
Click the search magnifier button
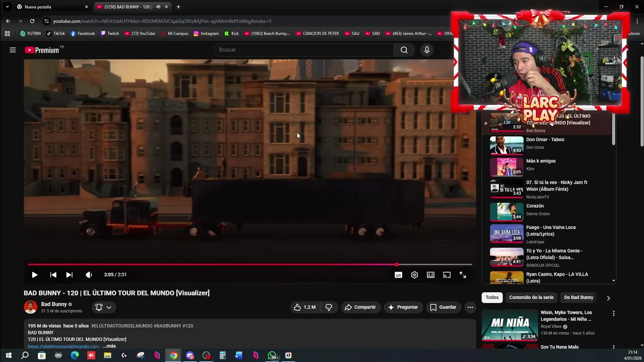click(x=404, y=50)
